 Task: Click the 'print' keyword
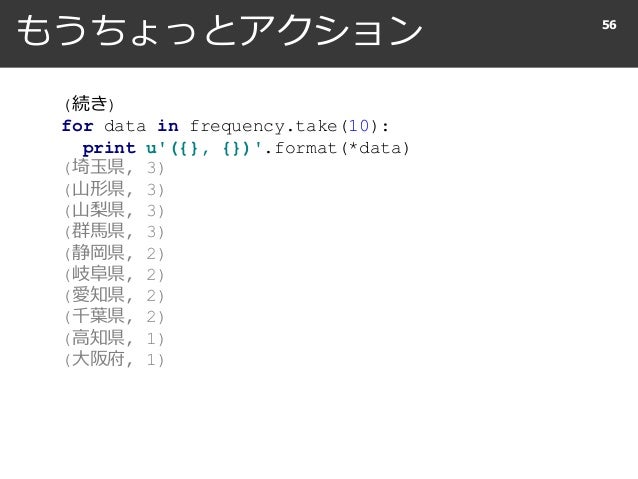pos(109,148)
